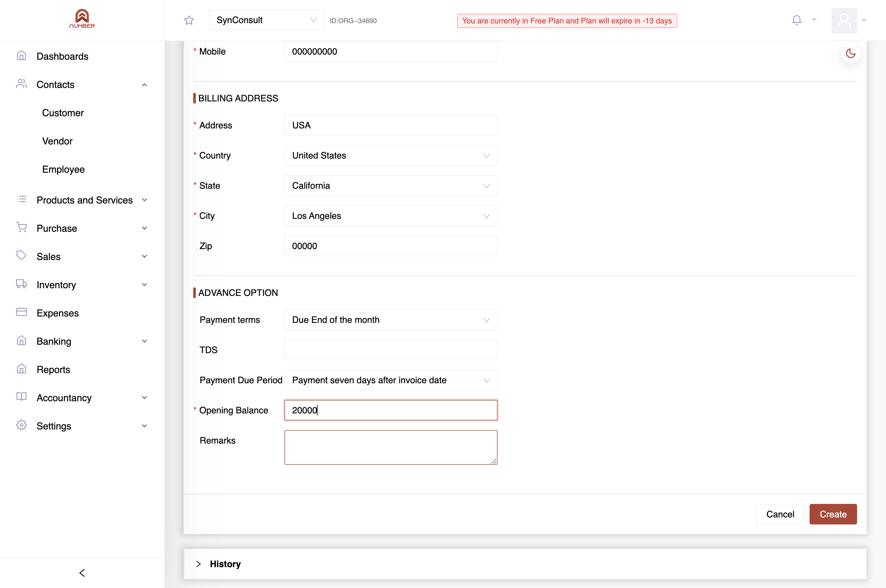Open Payment terms dropdown

[x=391, y=320]
